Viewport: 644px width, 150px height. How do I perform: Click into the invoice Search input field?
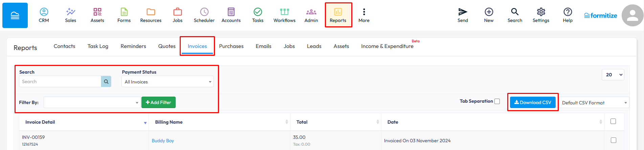point(60,81)
